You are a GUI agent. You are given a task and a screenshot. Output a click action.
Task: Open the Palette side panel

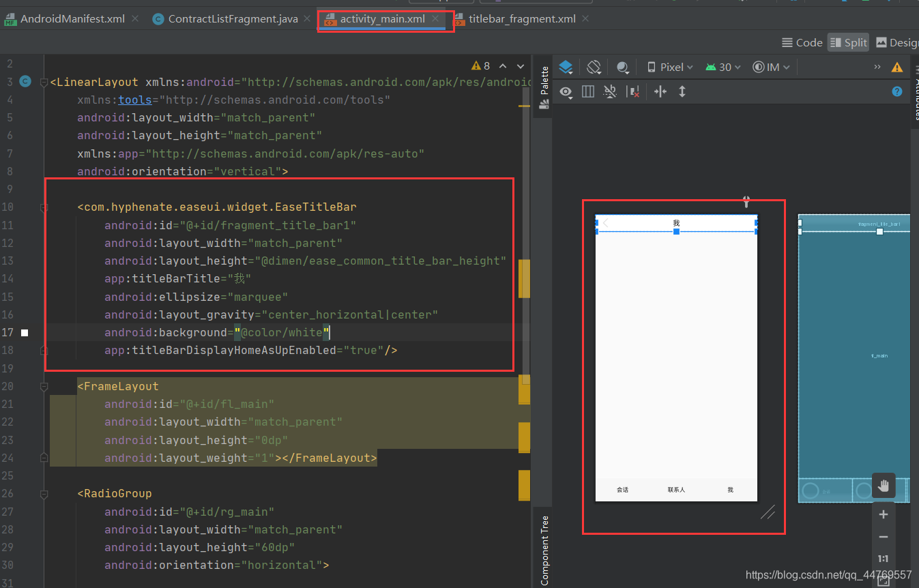(544, 88)
